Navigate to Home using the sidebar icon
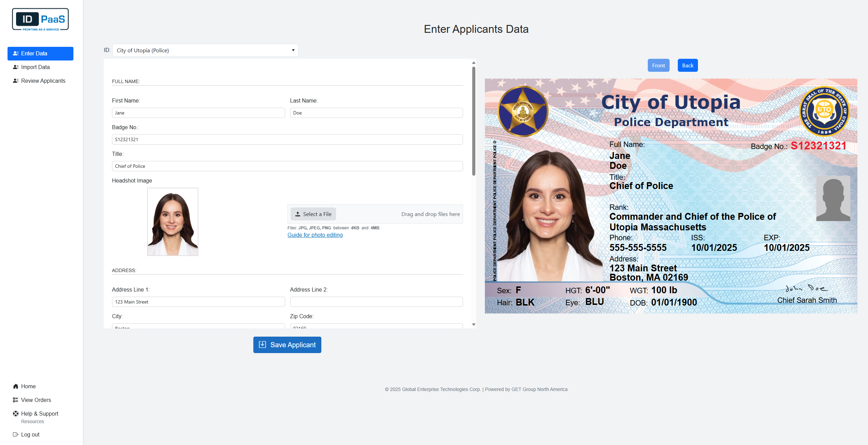Screen dimensions: 868x445 [28, 386]
